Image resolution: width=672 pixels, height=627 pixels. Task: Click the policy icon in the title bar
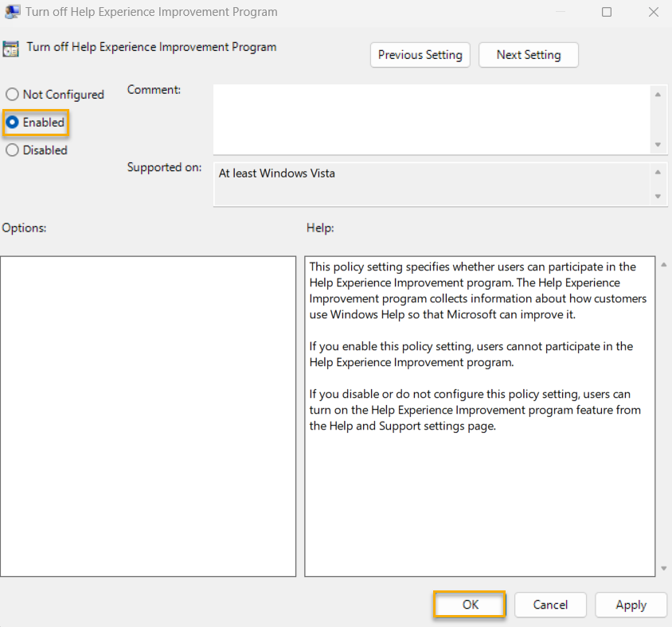11,12
